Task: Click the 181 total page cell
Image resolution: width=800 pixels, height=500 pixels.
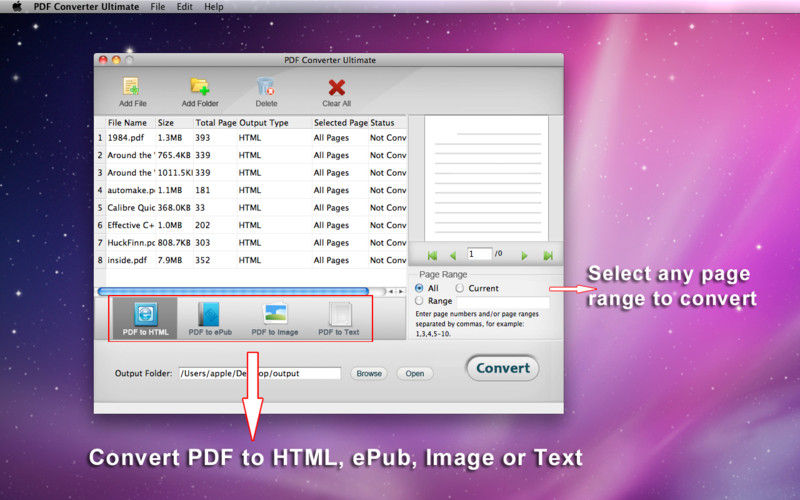Action: 203,190
